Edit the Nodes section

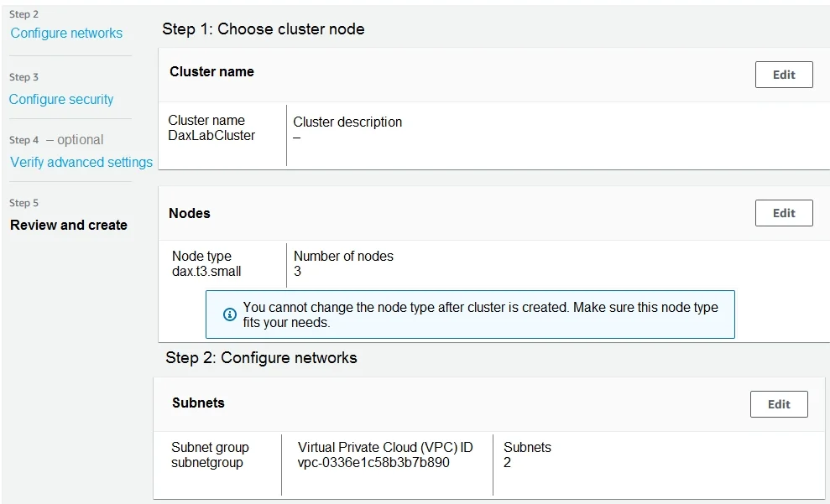click(x=784, y=213)
